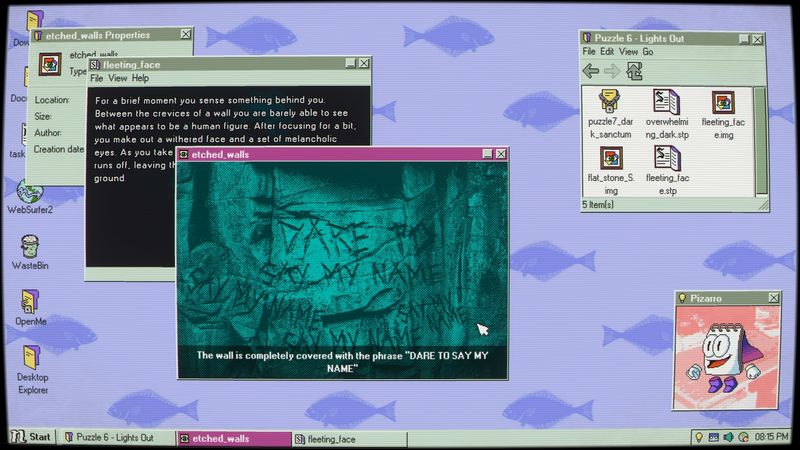Open the Go menu in Puzzle 6 window
The height and width of the screenshot is (450, 800).
[x=648, y=51]
